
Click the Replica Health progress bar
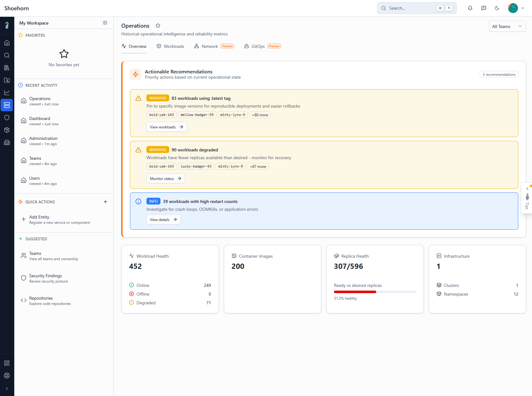374,292
